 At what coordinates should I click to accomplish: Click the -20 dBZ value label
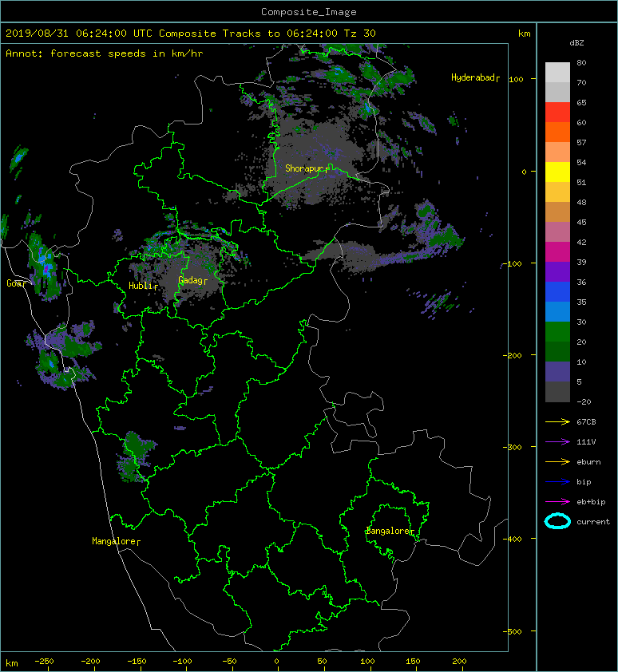click(x=584, y=402)
